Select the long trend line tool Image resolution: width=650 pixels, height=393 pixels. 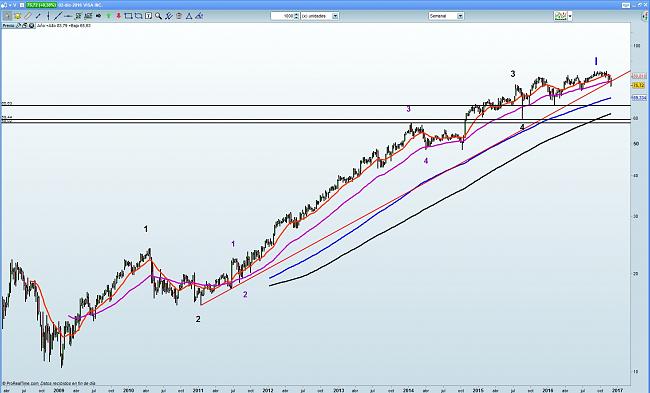pos(58,16)
